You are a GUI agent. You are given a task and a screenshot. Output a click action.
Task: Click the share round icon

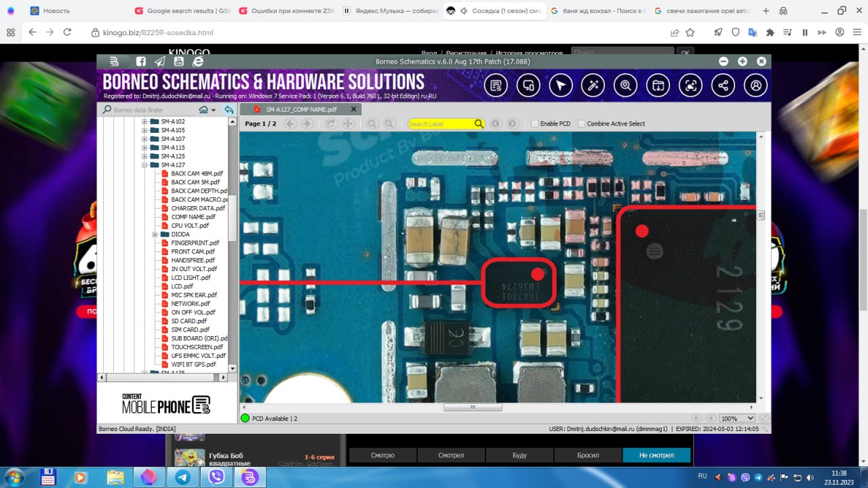[723, 85]
